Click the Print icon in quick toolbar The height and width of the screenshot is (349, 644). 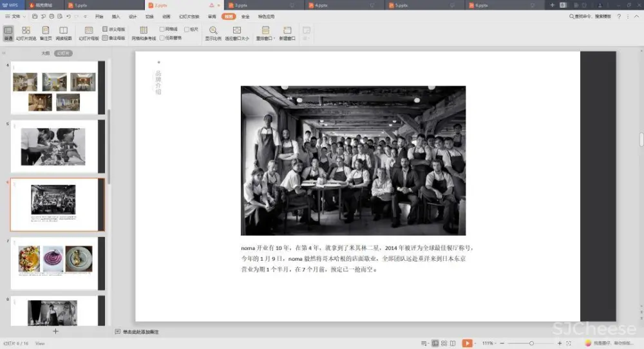click(52, 17)
